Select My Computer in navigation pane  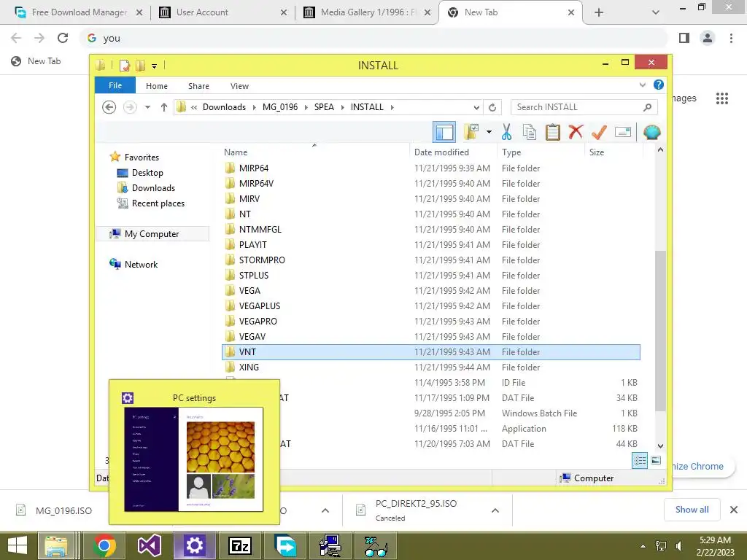point(152,234)
